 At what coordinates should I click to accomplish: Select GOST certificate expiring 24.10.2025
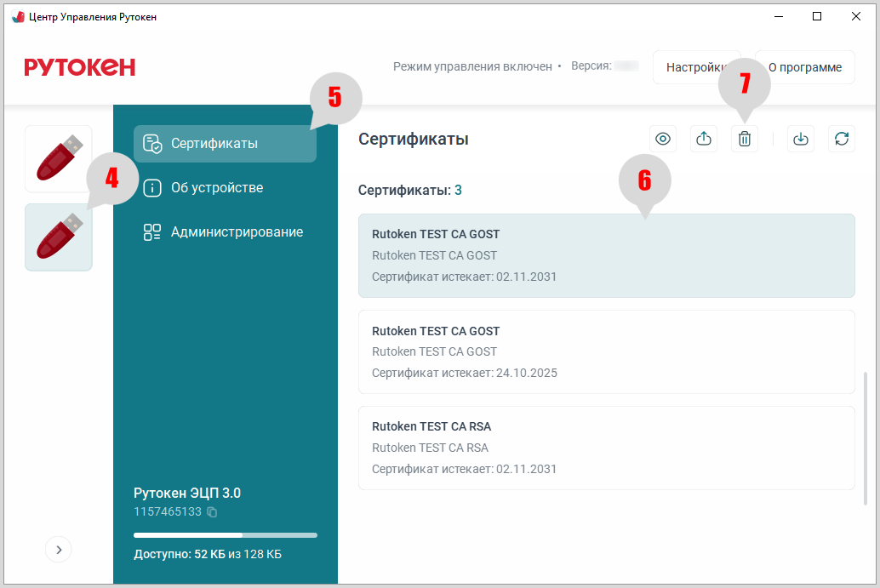coord(606,351)
